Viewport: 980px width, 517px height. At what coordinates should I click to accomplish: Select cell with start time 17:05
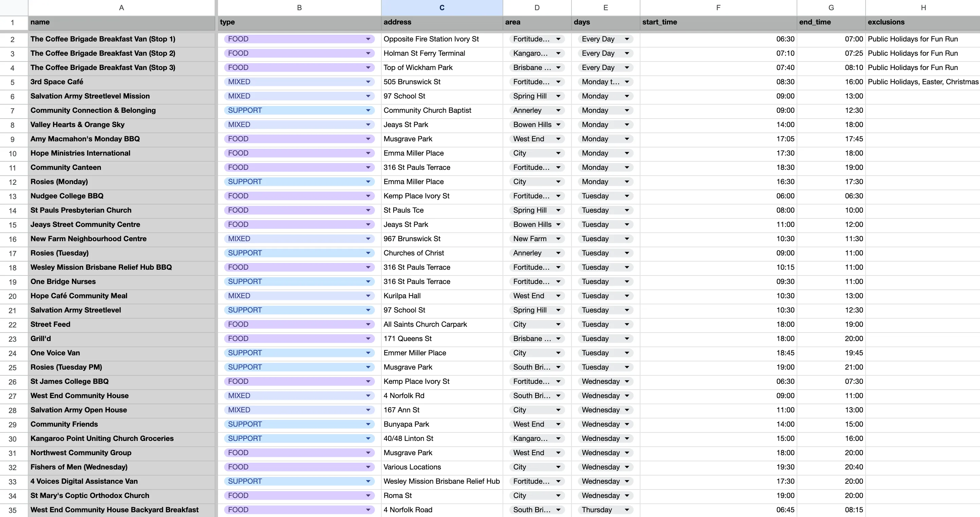[x=718, y=139]
